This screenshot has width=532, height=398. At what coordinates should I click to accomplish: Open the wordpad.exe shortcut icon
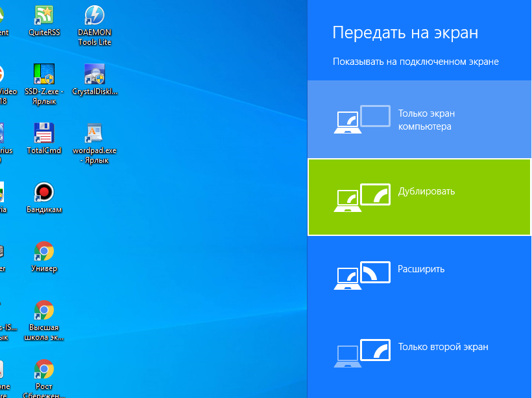[x=95, y=133]
